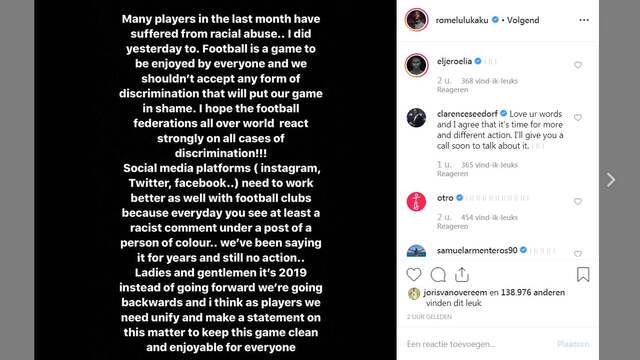Open the otro profile link

coord(445,198)
